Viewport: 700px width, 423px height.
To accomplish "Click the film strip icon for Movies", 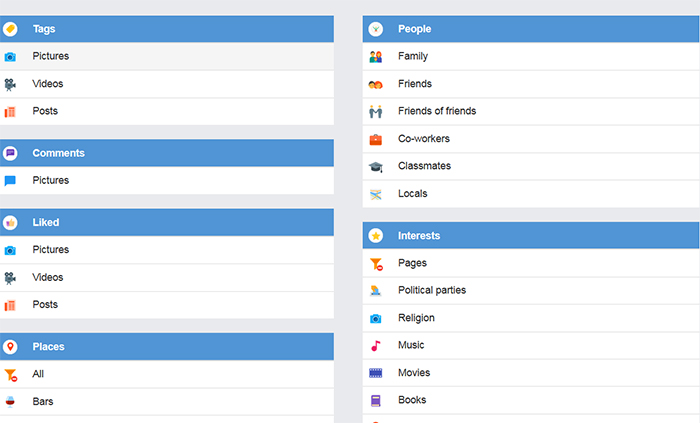I will click(x=376, y=373).
